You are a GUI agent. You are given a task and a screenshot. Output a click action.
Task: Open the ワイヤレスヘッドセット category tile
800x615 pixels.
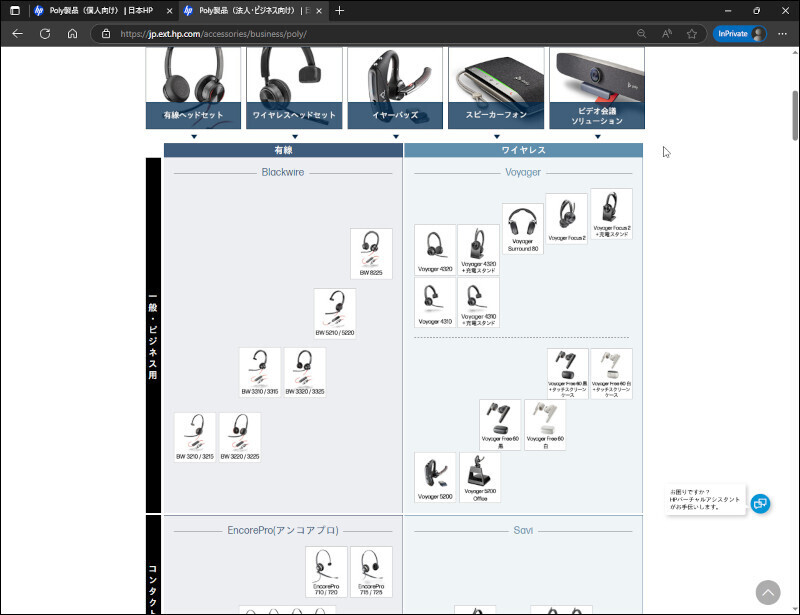pos(294,88)
